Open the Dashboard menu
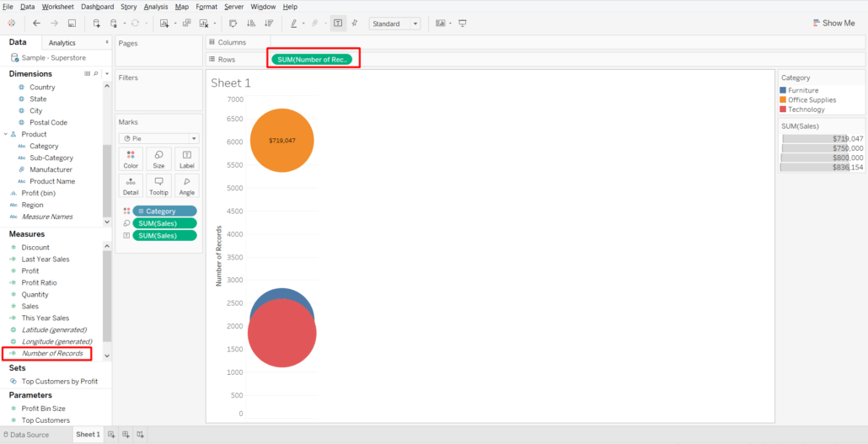Image resolution: width=868 pixels, height=444 pixels. [x=98, y=7]
